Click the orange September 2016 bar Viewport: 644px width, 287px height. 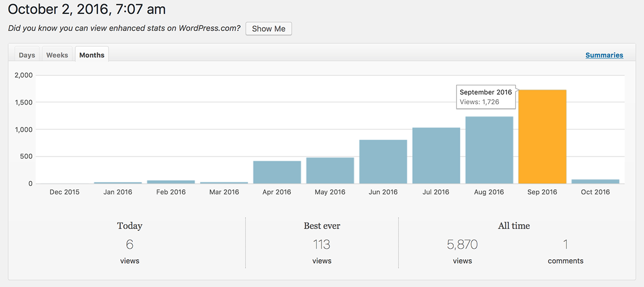542,137
